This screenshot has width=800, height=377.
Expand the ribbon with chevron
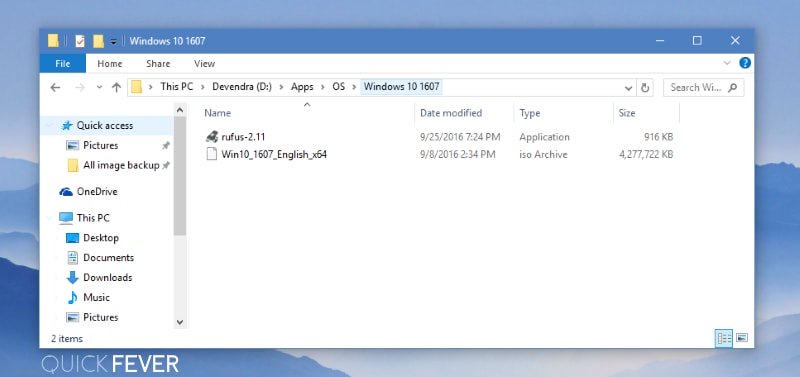727,63
